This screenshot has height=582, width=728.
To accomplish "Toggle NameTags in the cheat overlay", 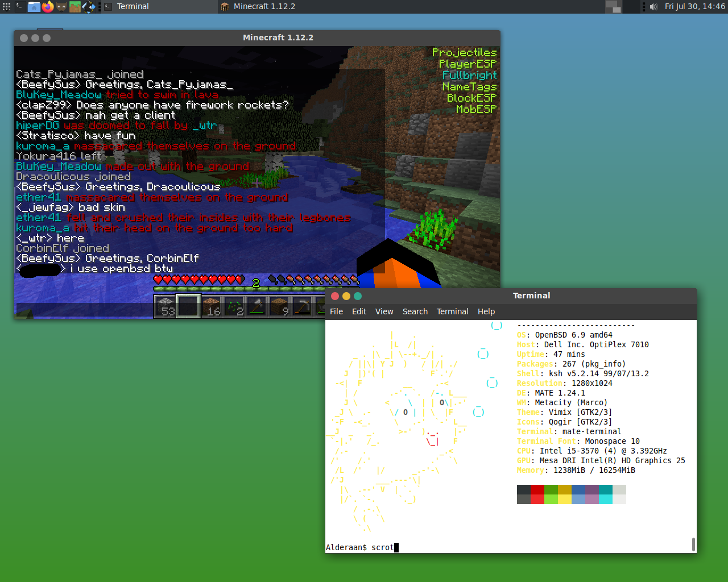I will [470, 86].
